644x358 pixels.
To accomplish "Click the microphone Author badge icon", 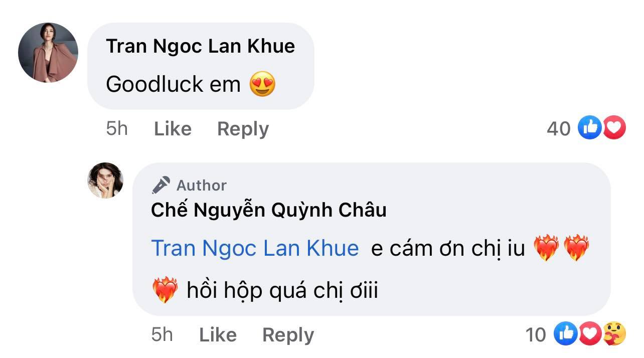I will pos(162,186).
